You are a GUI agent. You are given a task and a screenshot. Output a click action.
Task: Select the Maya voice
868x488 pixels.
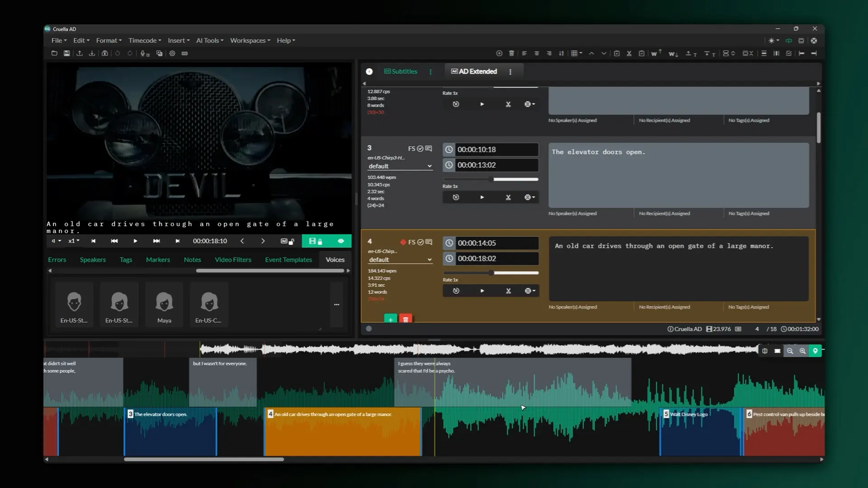pyautogui.click(x=164, y=304)
